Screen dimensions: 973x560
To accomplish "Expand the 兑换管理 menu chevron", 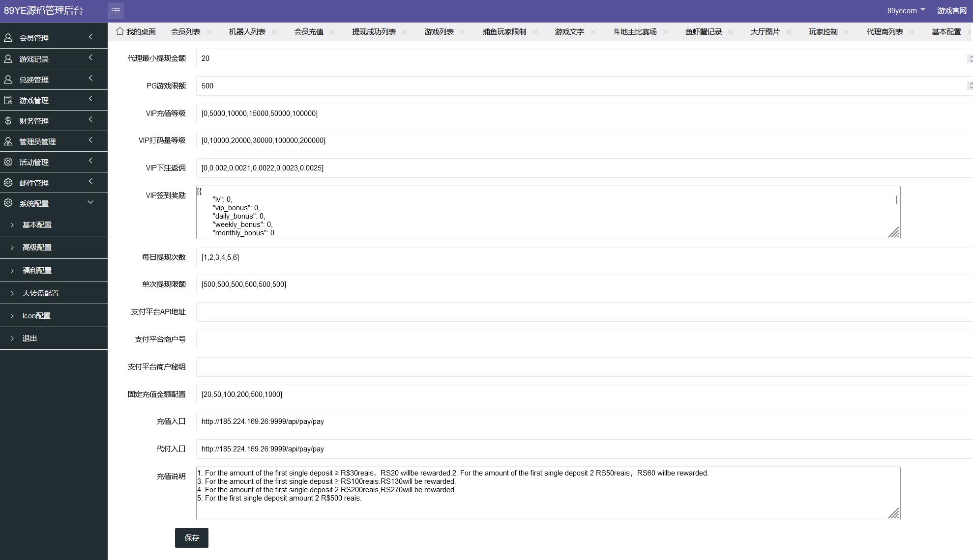I will click(x=90, y=79).
